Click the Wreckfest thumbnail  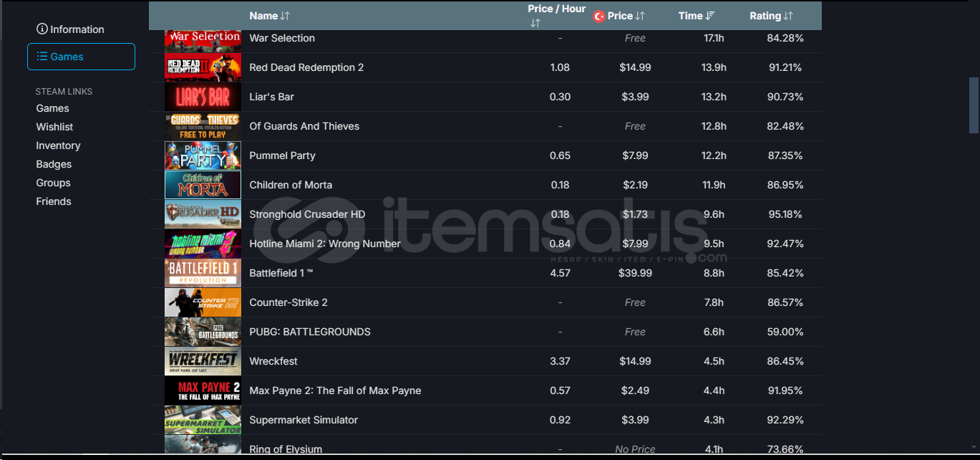(203, 361)
